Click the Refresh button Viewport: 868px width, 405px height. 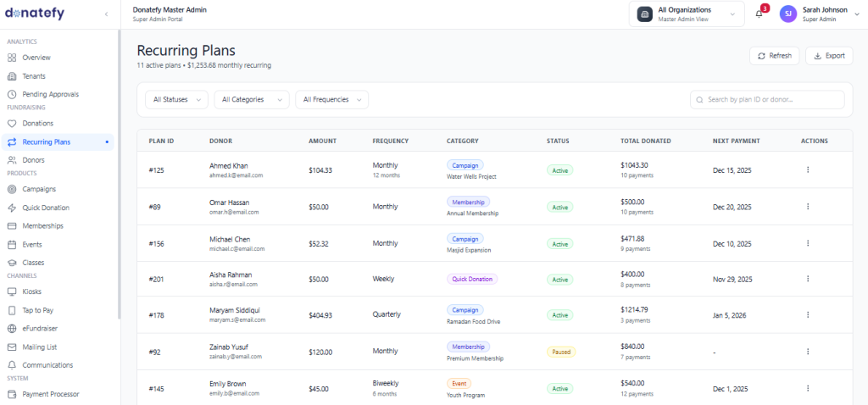pos(774,56)
